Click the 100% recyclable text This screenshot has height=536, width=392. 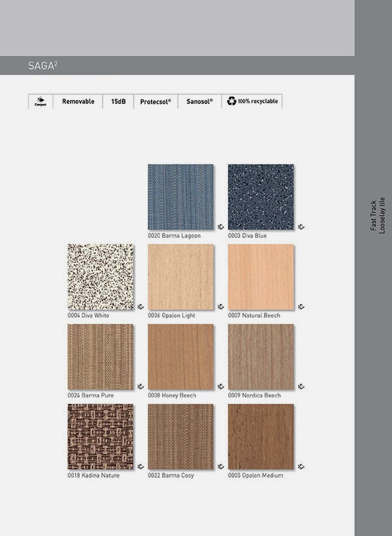click(x=258, y=101)
